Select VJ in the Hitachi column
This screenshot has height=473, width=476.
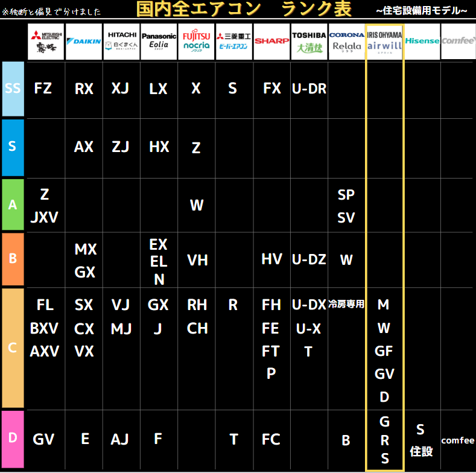tap(121, 305)
